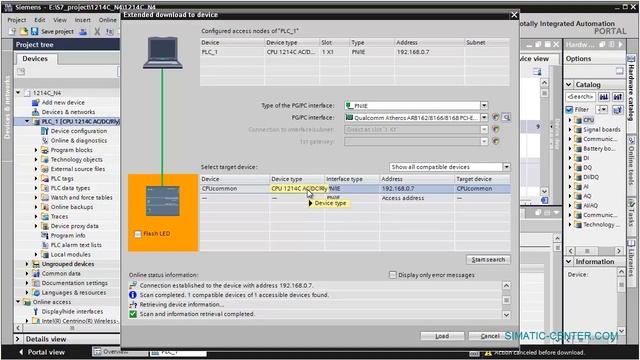Select the CPUcommon row in target devices
Viewport: 640px width, 360px height.
point(355,189)
